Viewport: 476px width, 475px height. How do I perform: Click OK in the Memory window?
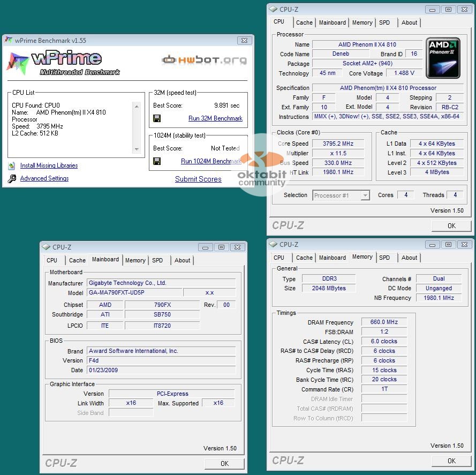(451, 461)
